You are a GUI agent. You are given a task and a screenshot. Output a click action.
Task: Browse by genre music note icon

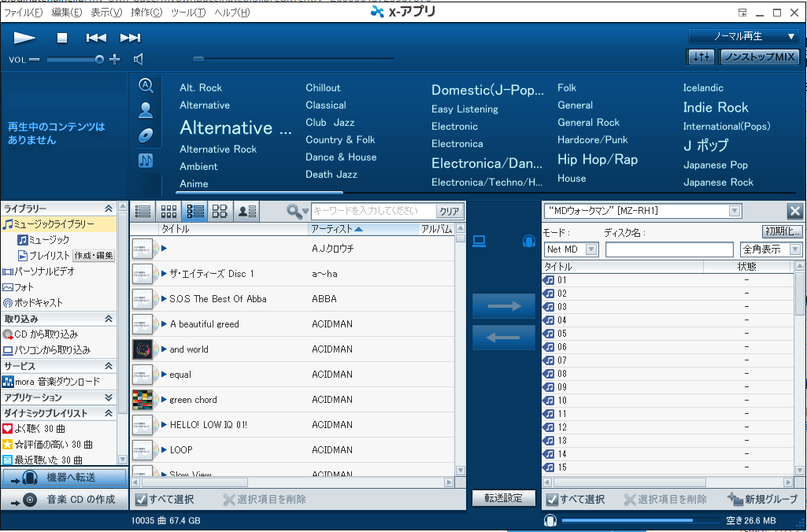146,161
